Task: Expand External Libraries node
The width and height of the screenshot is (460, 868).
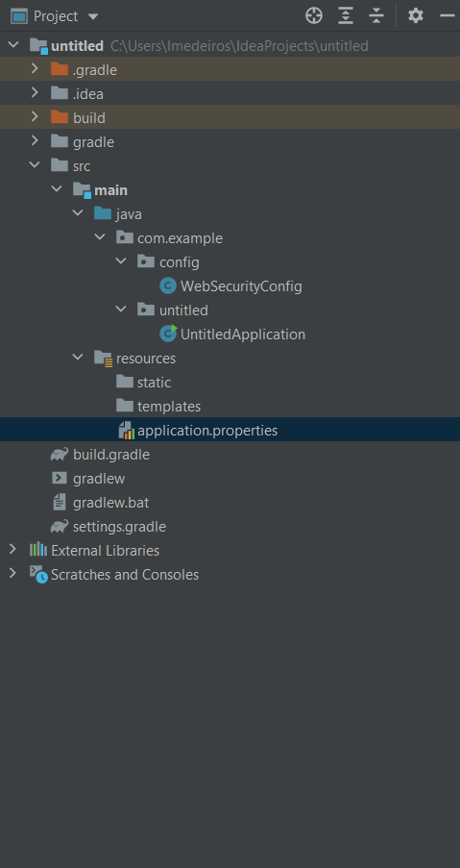Action: 12,550
